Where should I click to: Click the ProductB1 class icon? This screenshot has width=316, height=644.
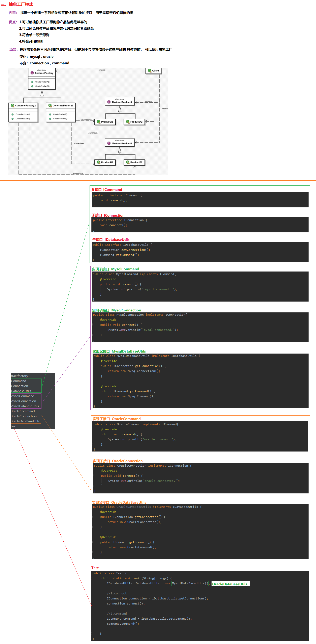tap(98, 162)
